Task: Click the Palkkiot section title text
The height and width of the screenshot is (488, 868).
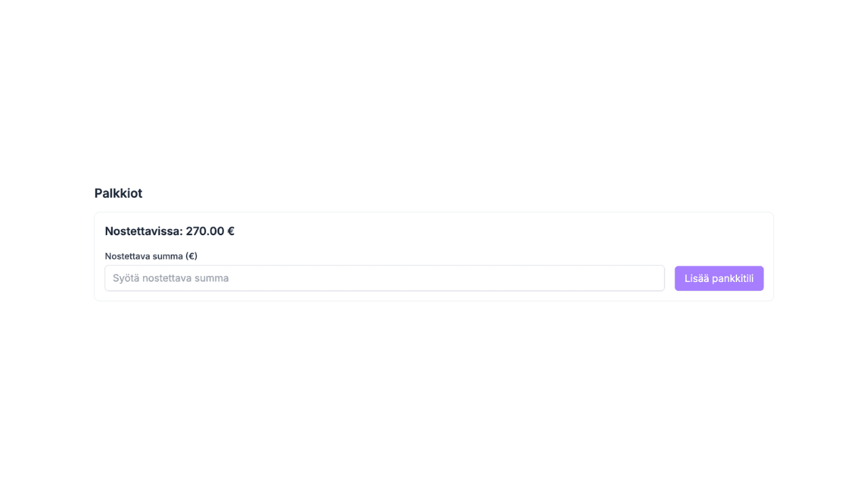Action: pos(118,193)
